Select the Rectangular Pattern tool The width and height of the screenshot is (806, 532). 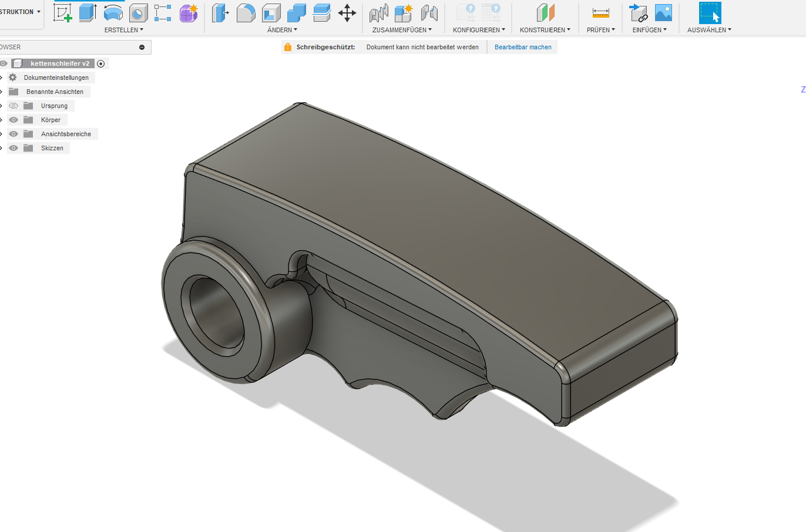163,12
